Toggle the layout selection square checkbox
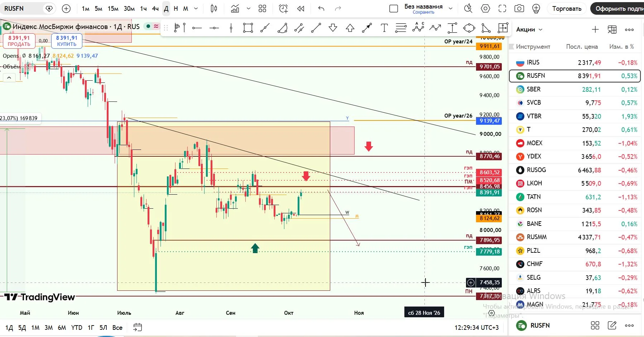 click(394, 9)
